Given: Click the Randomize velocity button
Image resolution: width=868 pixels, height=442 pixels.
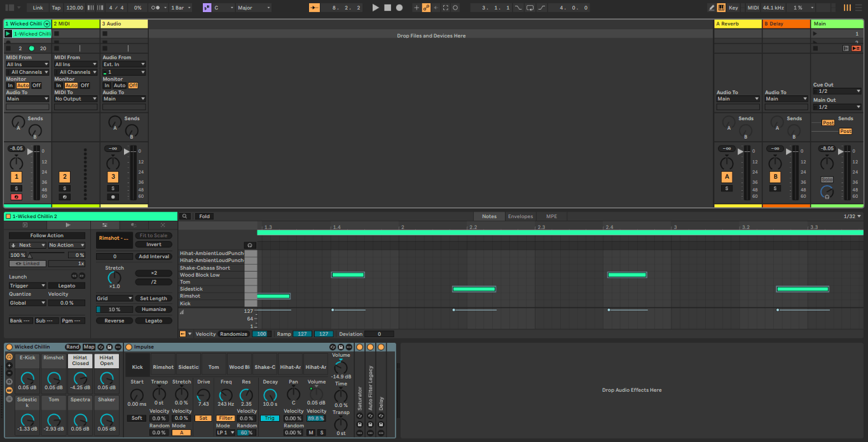Looking at the screenshot, I should click(233, 334).
